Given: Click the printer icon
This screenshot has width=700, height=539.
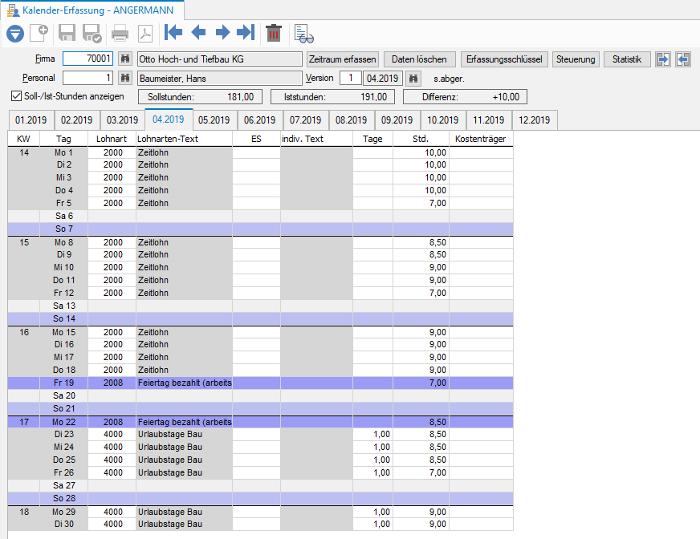Looking at the screenshot, I should tap(120, 33).
